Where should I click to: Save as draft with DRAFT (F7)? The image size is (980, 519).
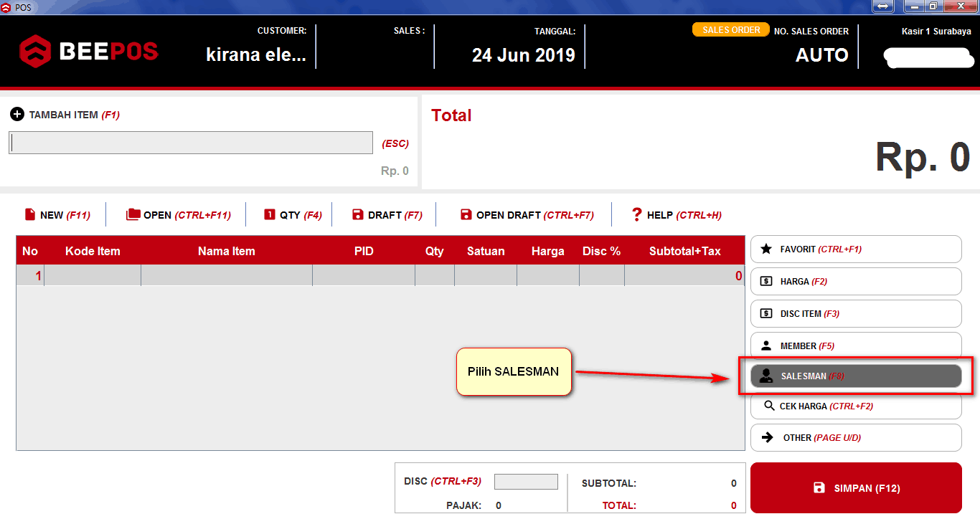click(x=387, y=215)
